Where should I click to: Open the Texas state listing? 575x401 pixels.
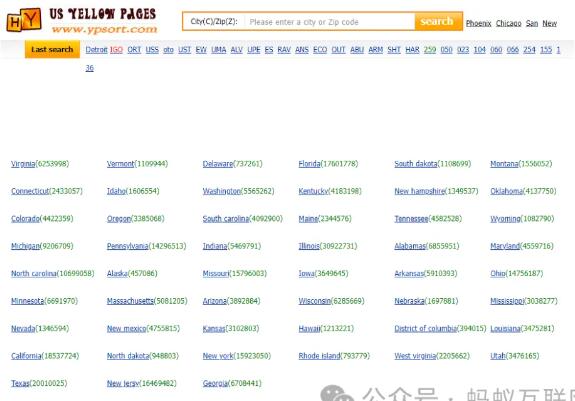pyautogui.click(x=20, y=383)
